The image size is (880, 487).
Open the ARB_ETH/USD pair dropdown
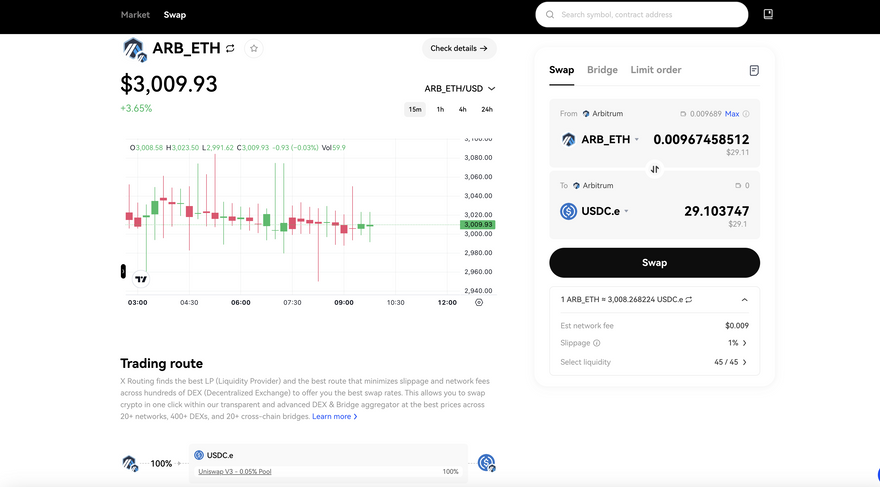pos(459,89)
